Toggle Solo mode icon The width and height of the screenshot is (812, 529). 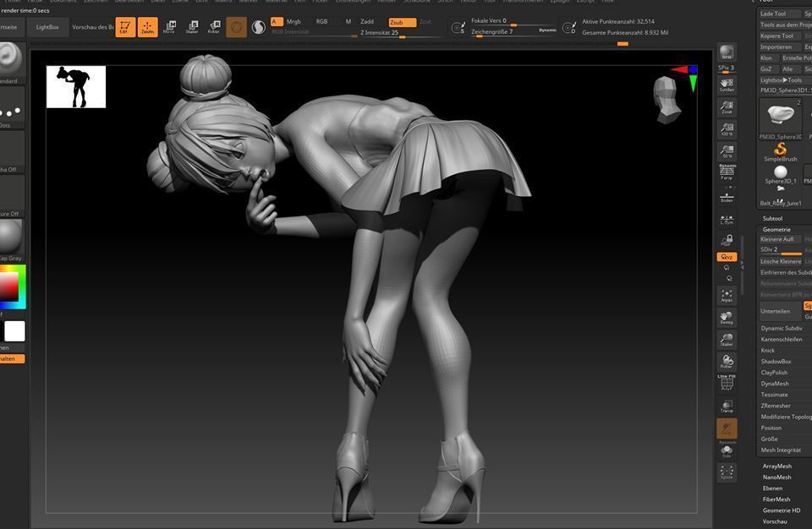[x=727, y=451]
